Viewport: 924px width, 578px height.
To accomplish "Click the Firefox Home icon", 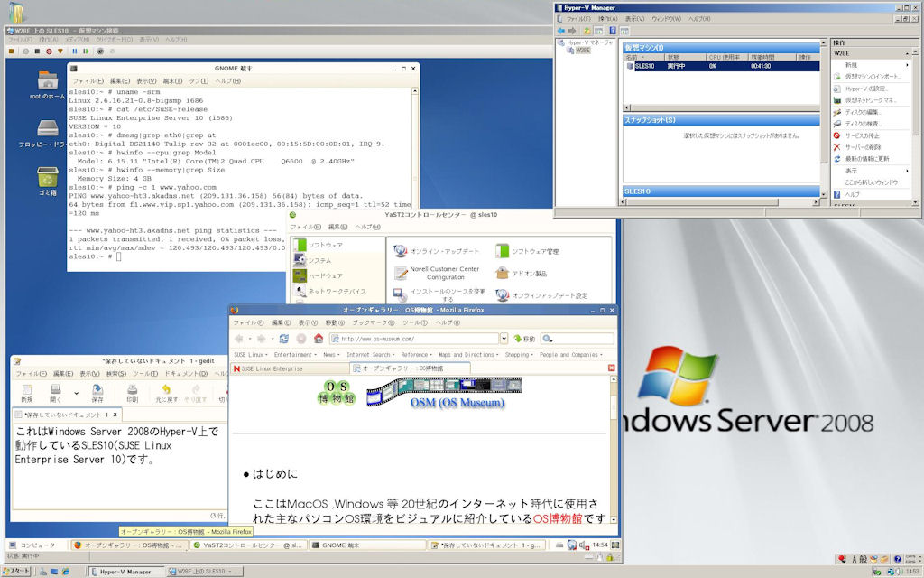I will pos(319,339).
